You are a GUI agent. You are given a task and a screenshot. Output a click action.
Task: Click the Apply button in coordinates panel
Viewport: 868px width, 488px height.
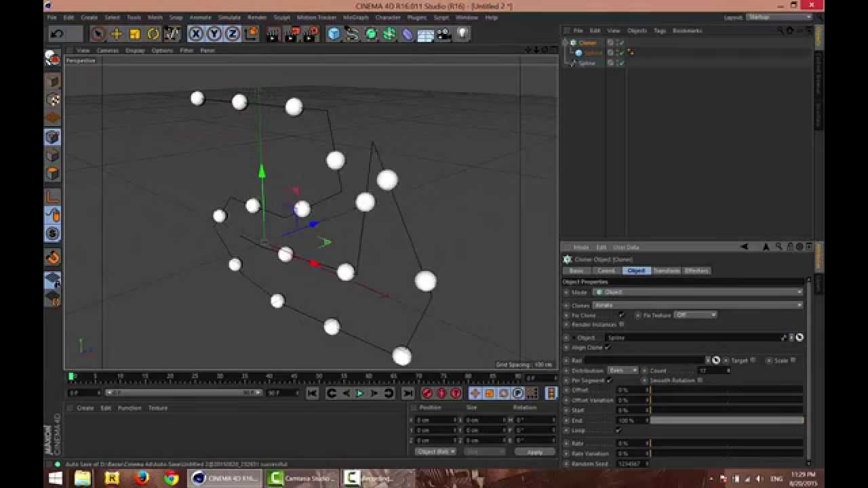click(x=534, y=451)
